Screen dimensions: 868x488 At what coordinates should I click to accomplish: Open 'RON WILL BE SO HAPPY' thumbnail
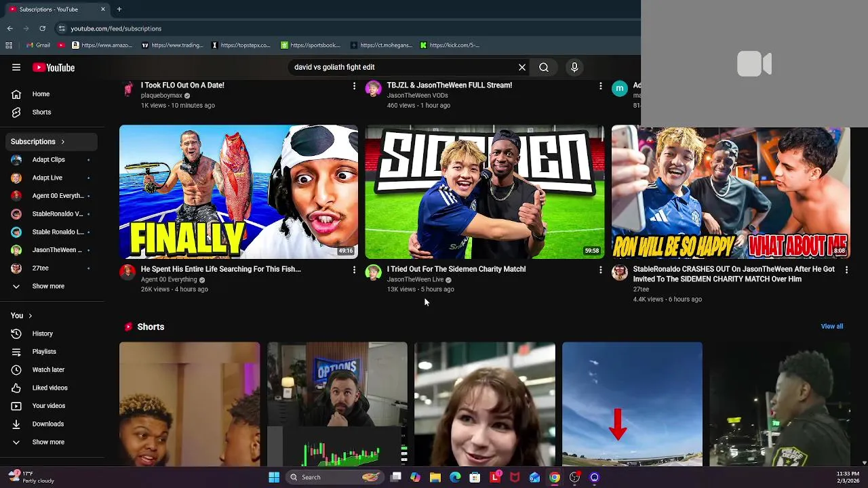click(x=731, y=193)
